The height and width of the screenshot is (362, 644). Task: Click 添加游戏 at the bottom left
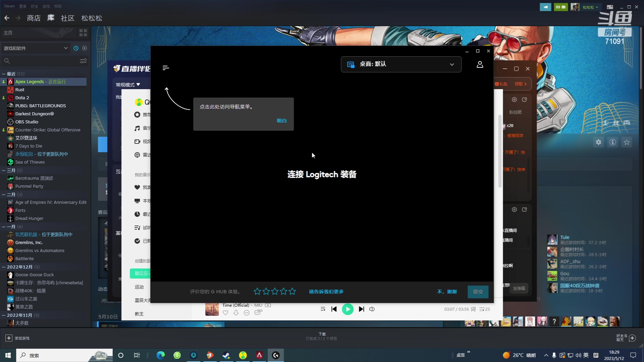pos(17,338)
